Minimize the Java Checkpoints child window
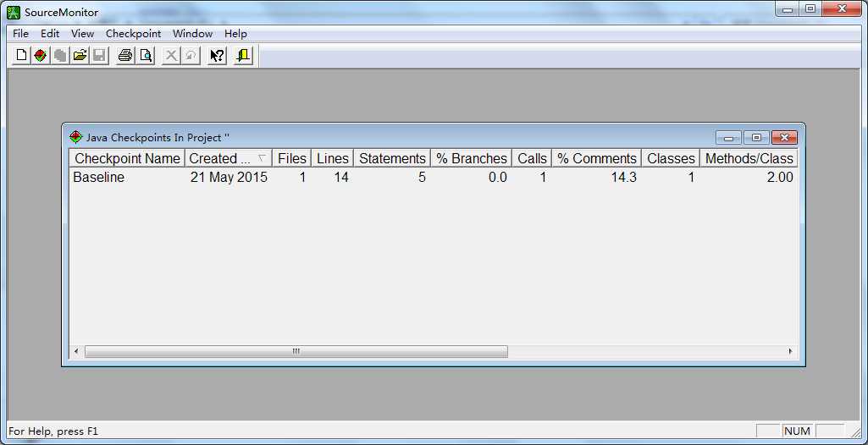This screenshot has width=868, height=445. tap(728, 138)
